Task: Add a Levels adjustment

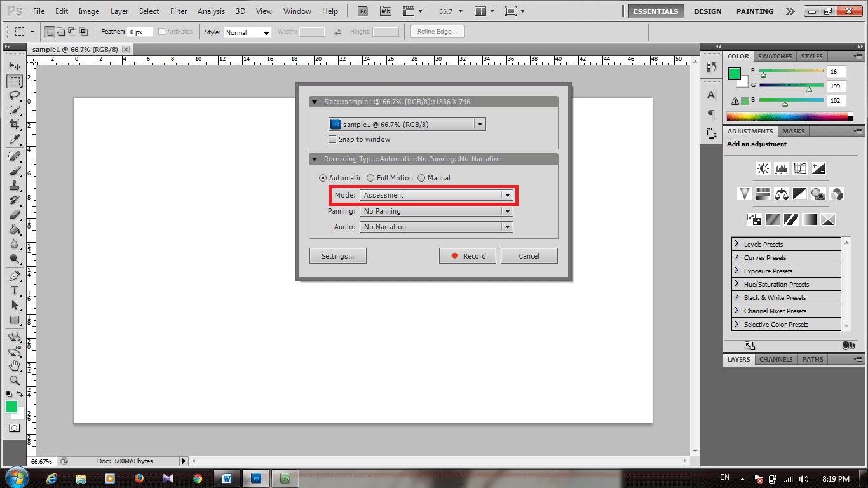Action: coord(782,168)
